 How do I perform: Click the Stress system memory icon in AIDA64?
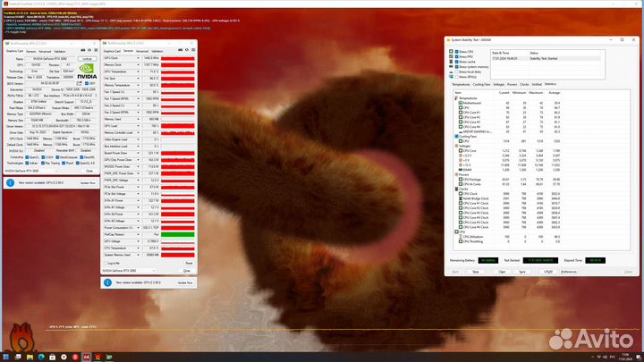[x=451, y=66]
